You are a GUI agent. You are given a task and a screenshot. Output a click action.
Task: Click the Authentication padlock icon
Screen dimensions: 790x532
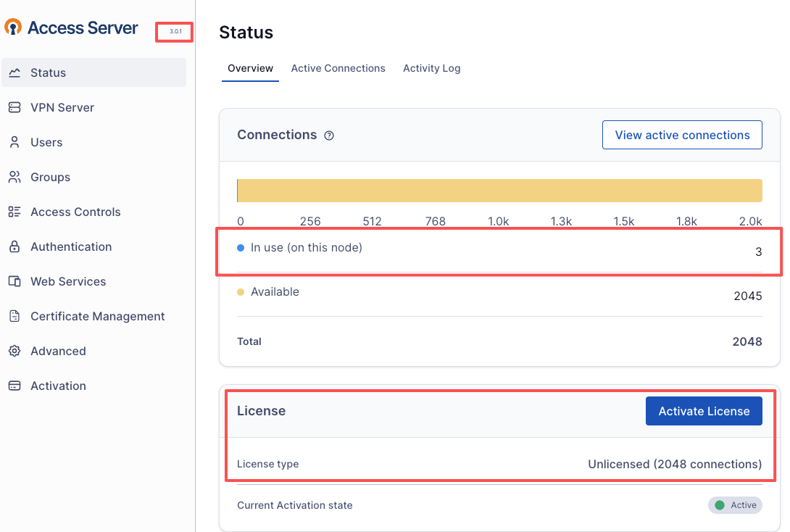tap(14, 246)
